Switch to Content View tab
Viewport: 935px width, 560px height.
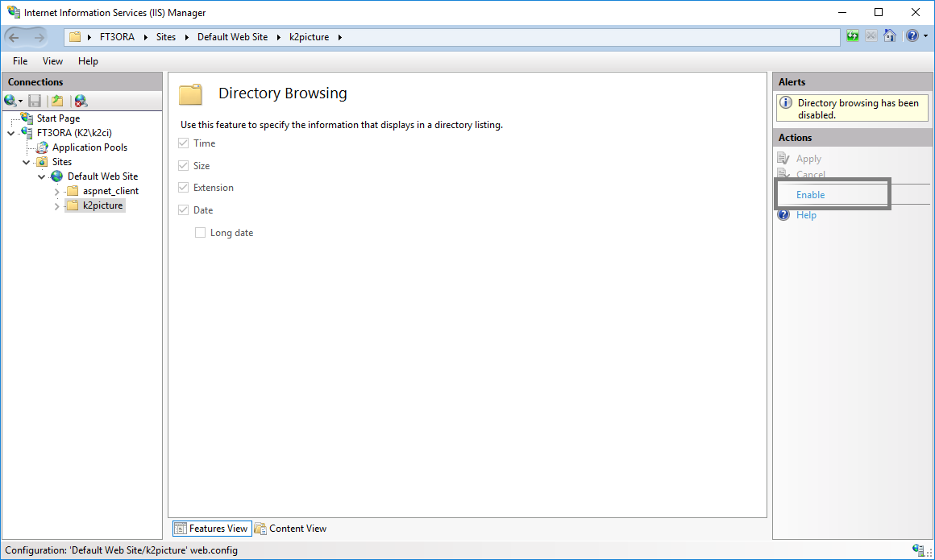291,529
